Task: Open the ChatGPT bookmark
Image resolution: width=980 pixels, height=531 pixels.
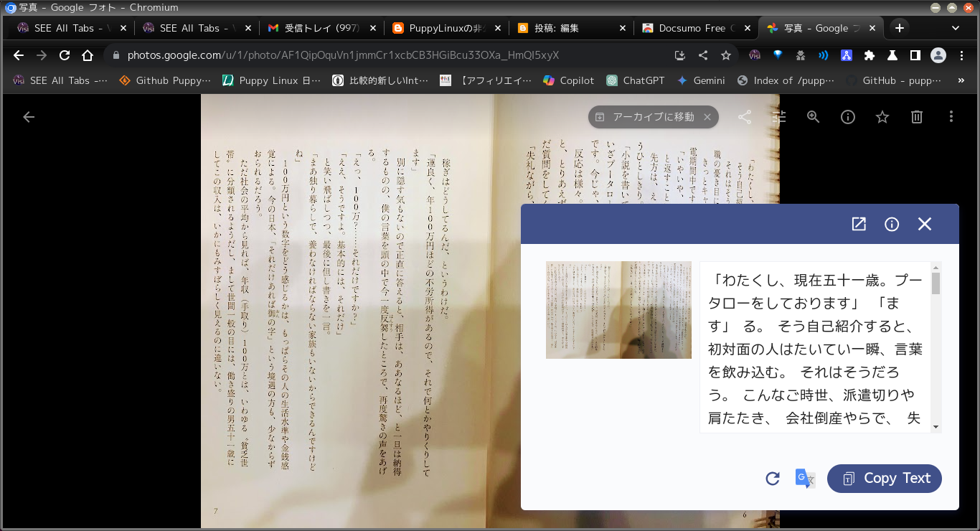Action: pos(636,80)
